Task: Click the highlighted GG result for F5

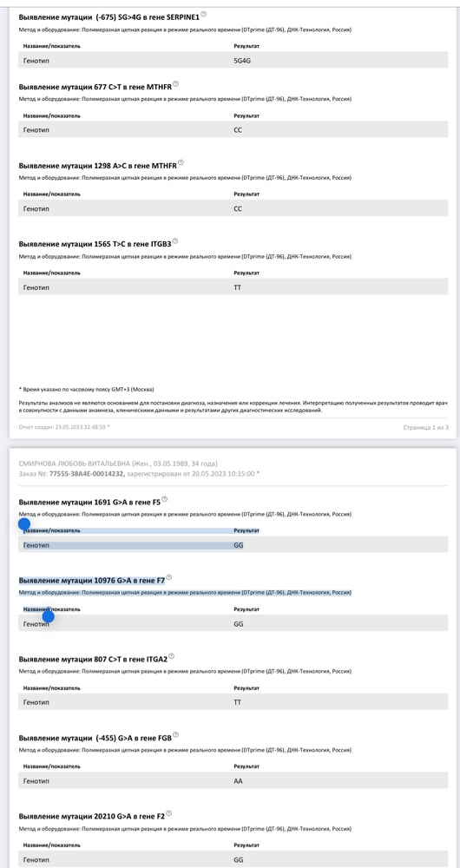Action: [239, 545]
